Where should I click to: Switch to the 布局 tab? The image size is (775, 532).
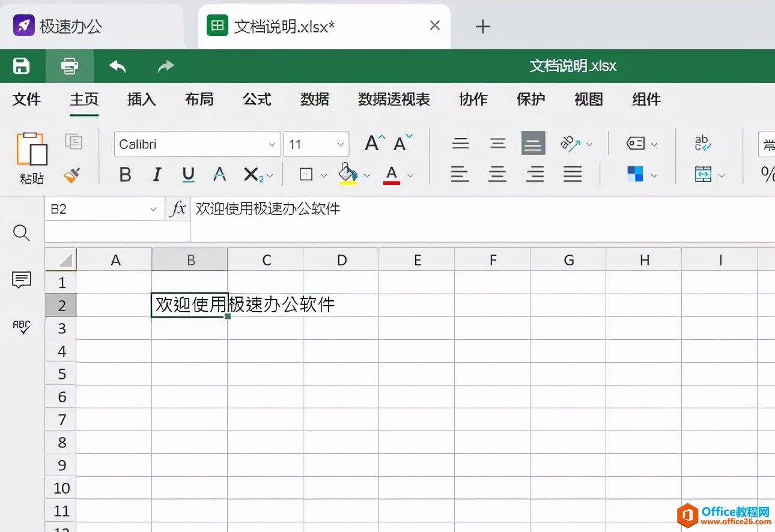pyautogui.click(x=199, y=100)
